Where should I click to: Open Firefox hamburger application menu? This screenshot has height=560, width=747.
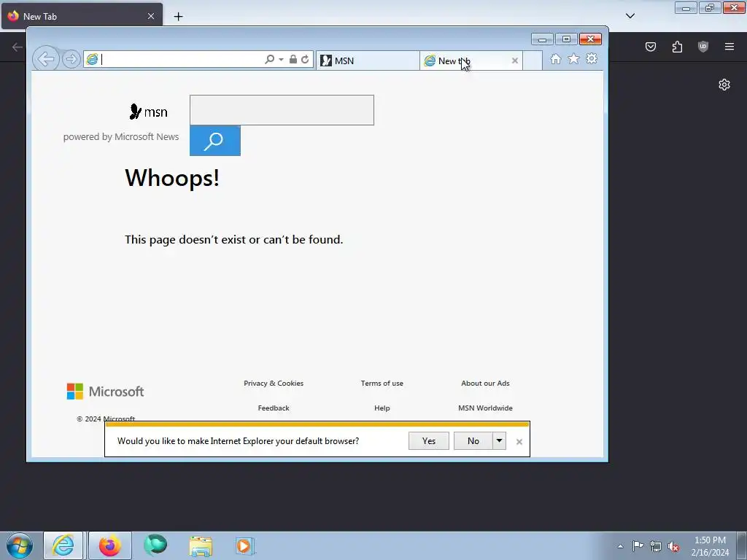729,47
